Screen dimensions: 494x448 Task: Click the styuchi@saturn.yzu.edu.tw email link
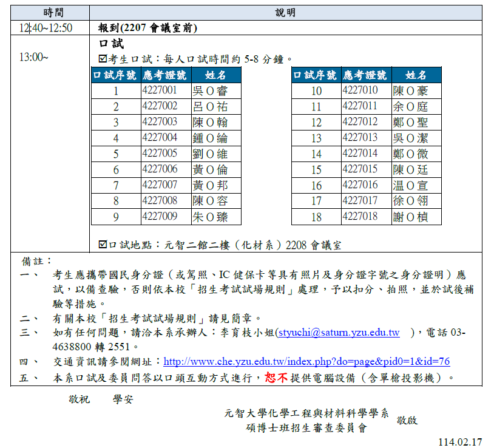(339, 333)
